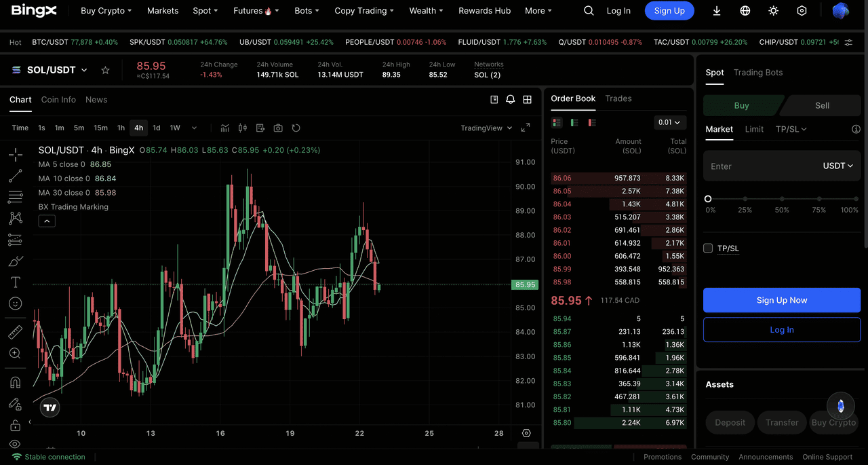Select the Text tool in the drawing toolbar

click(15, 282)
